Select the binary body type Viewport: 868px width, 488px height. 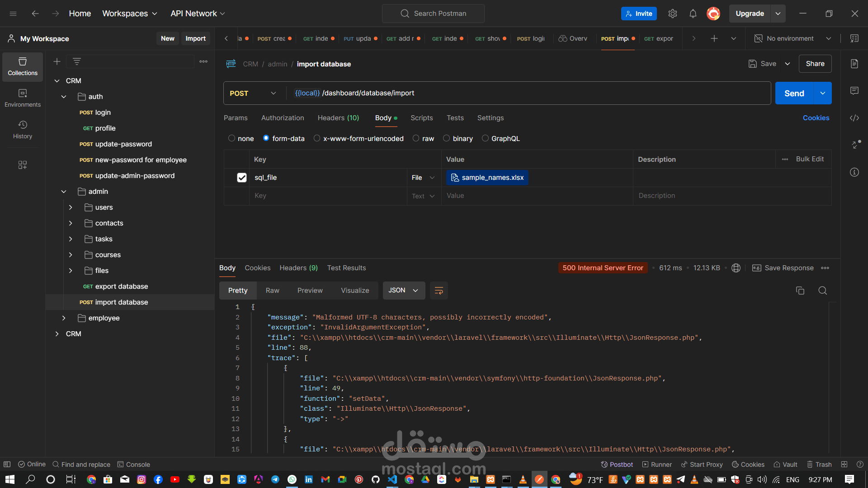coord(447,138)
